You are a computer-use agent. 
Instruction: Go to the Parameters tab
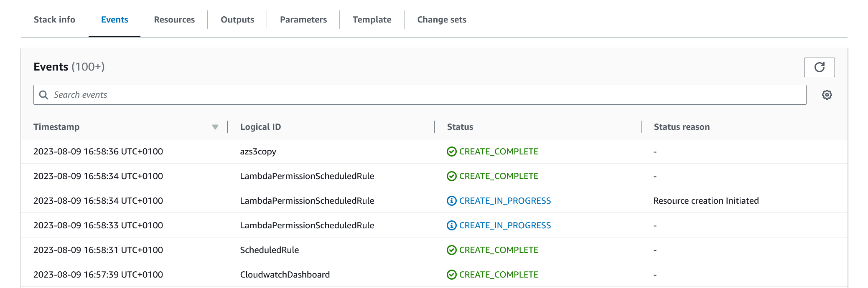click(303, 20)
